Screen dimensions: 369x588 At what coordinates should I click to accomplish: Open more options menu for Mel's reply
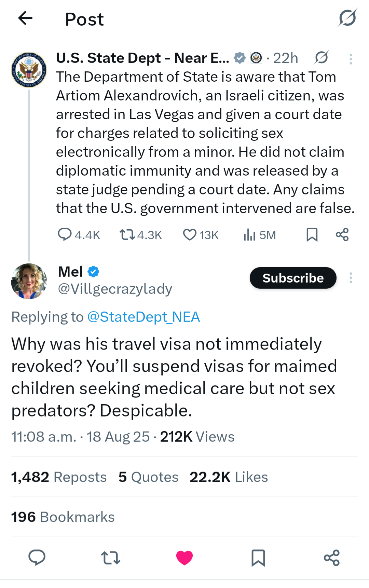click(351, 278)
